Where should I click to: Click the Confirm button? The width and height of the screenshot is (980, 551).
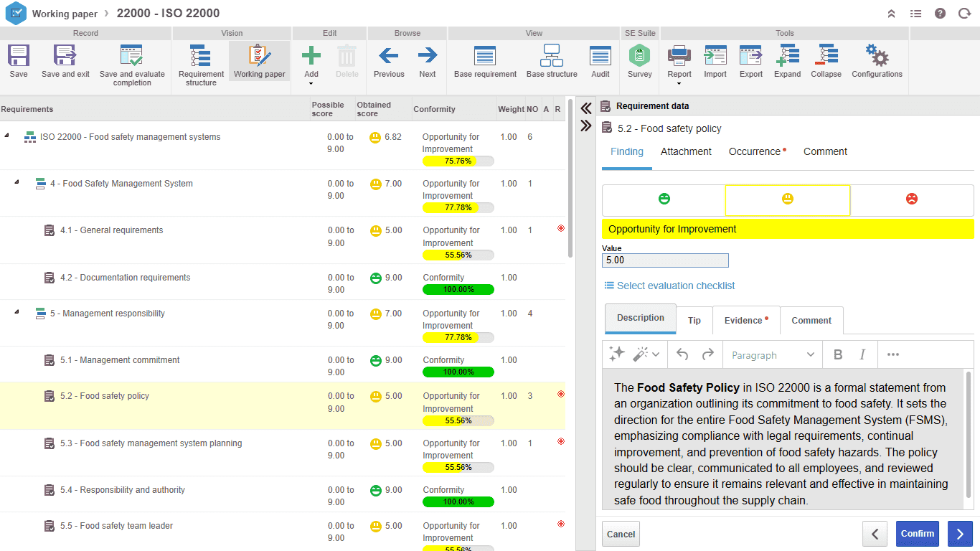[x=918, y=534]
